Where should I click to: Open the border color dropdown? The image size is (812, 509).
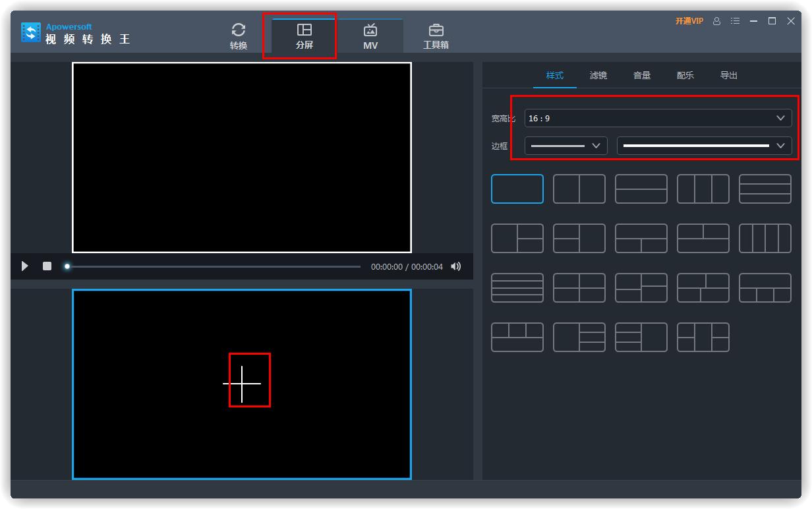click(x=704, y=146)
